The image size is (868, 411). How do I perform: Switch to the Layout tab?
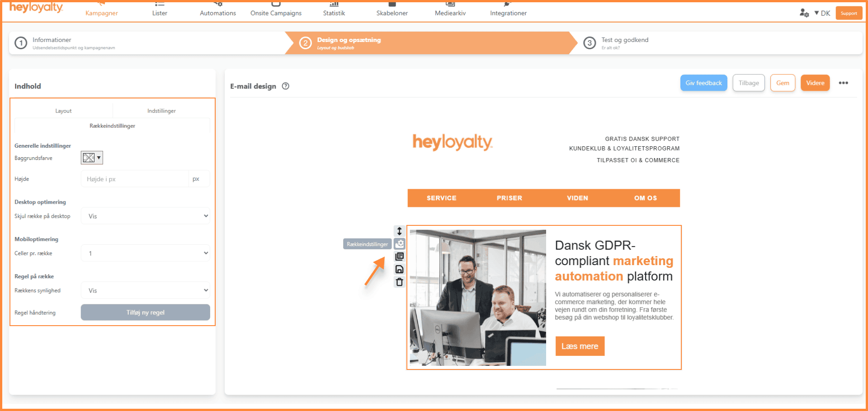[x=63, y=111]
